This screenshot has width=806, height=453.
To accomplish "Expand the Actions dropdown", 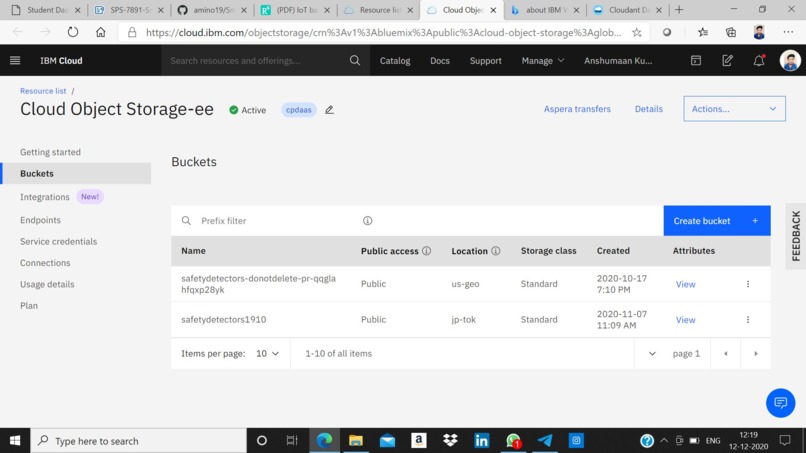I will pos(734,109).
